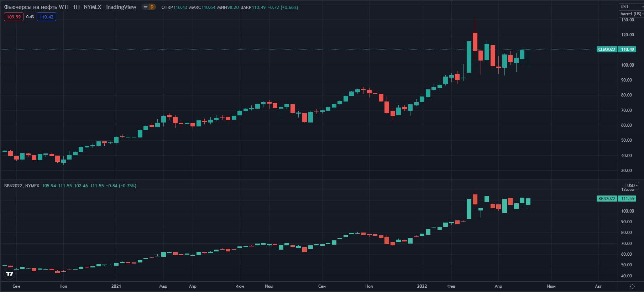The image size is (644, 292).
Task: Click the 130.00 level on price scale
Action: click(x=627, y=20)
